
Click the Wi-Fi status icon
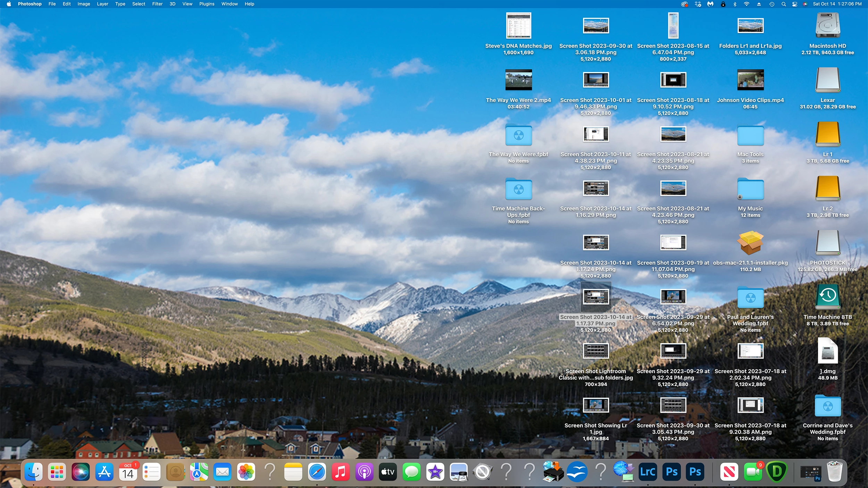tap(746, 4)
